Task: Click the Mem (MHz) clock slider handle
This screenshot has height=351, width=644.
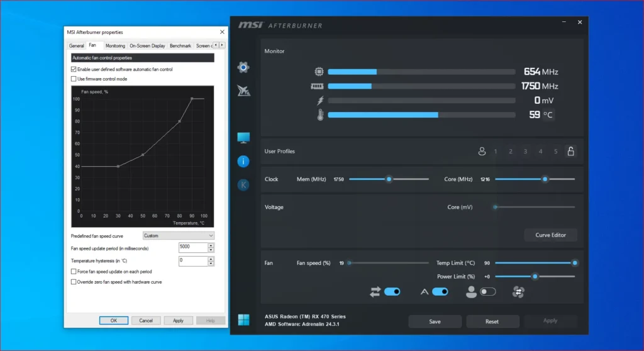Action: [389, 179]
